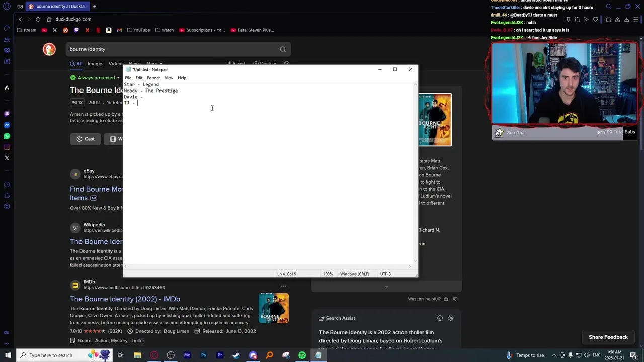Open the Opera menu logo

pyautogui.click(x=7, y=7)
